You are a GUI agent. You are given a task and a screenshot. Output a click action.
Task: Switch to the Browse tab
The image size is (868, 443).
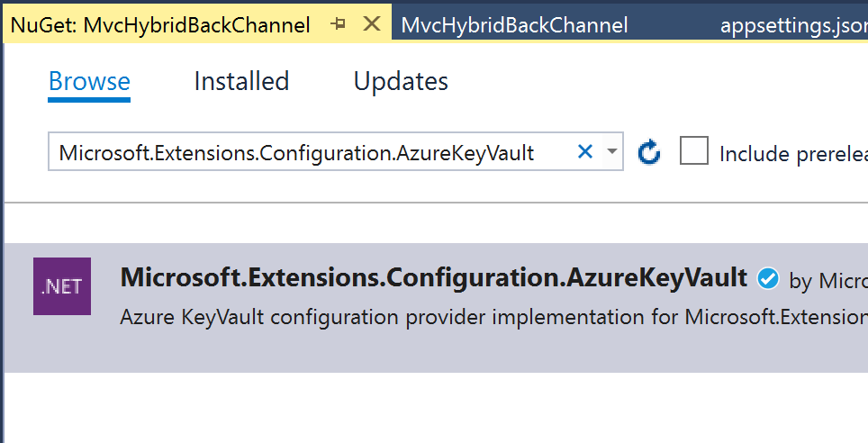click(x=89, y=82)
